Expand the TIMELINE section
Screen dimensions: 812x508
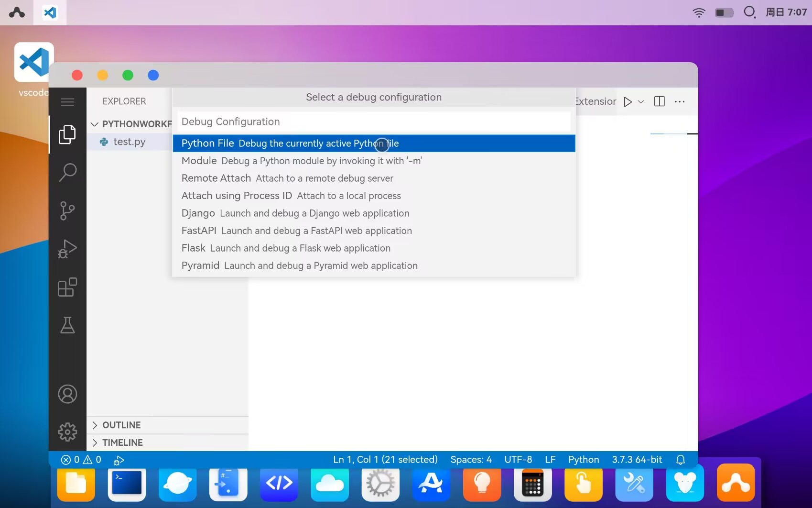168,442
